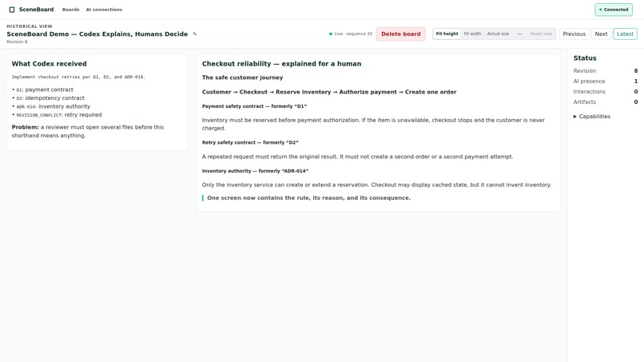Click the One screen now contains quote
The height and width of the screenshot is (362, 644).
tap(308, 198)
